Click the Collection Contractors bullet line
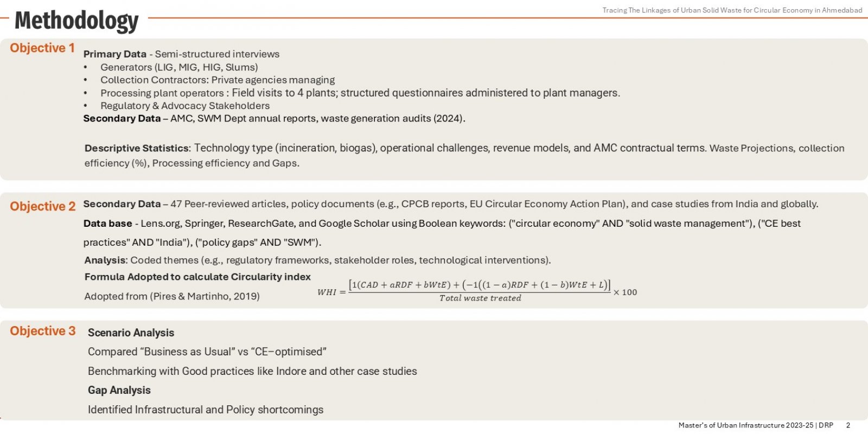 [x=218, y=80]
